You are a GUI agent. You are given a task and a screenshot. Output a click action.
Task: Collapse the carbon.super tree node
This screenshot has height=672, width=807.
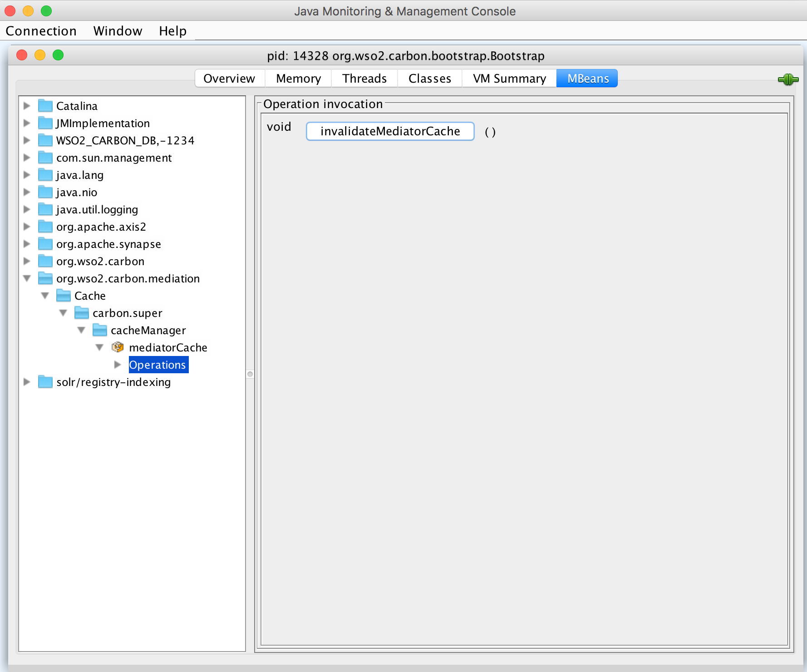[x=63, y=312]
